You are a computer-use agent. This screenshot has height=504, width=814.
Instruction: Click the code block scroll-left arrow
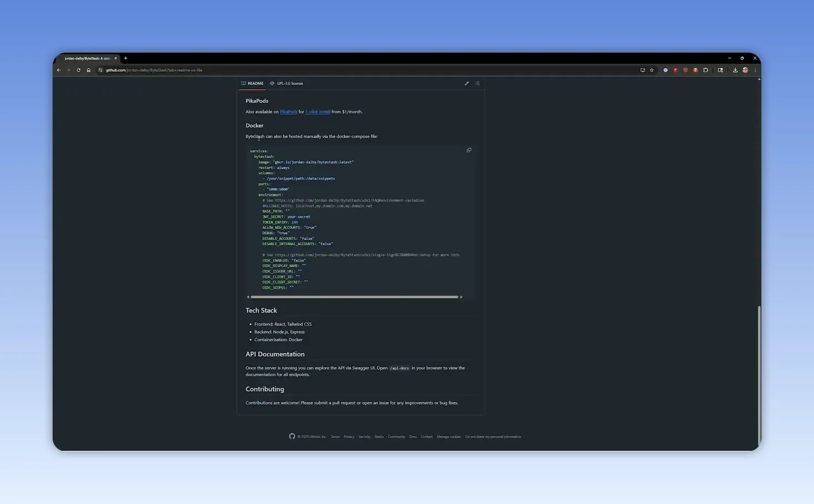[x=248, y=297]
